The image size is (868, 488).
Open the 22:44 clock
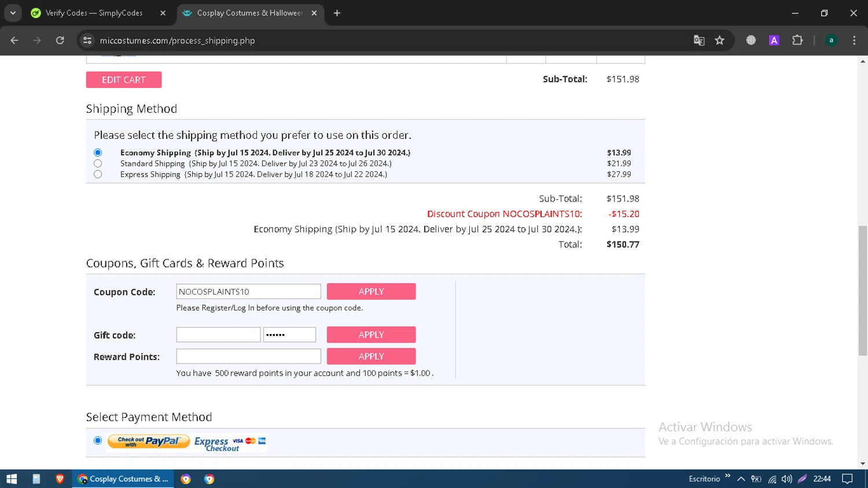click(x=822, y=479)
